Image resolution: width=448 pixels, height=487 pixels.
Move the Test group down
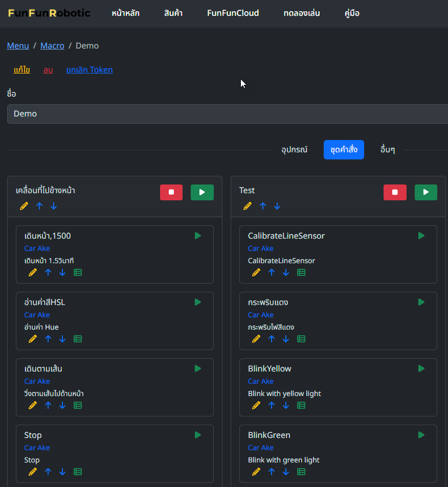click(x=277, y=206)
